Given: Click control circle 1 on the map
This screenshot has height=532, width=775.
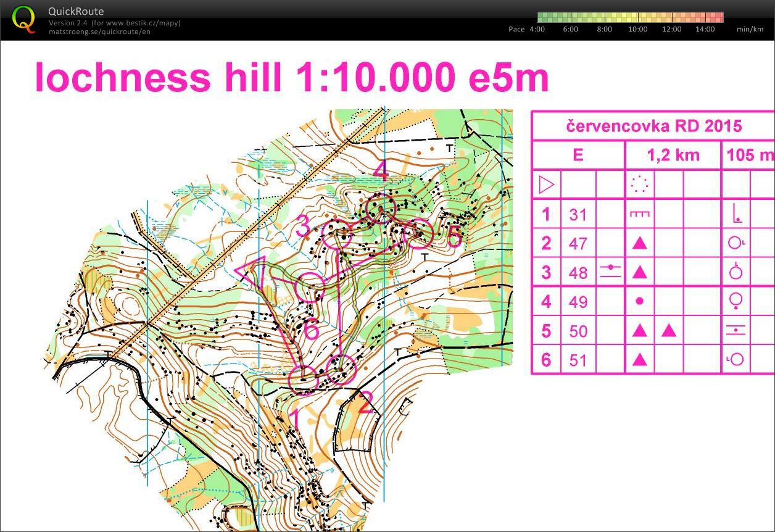Looking at the screenshot, I should (304, 378).
